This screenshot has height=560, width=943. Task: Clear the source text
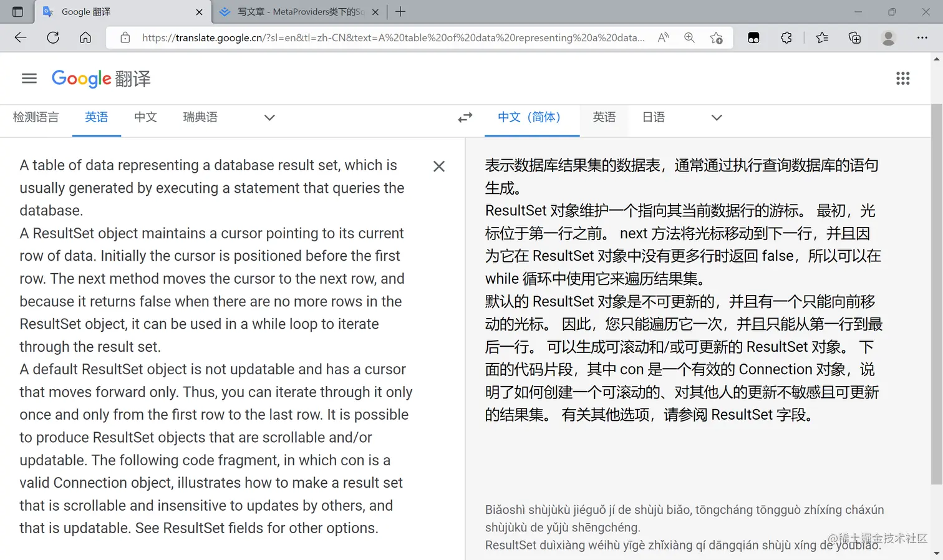[x=439, y=166]
